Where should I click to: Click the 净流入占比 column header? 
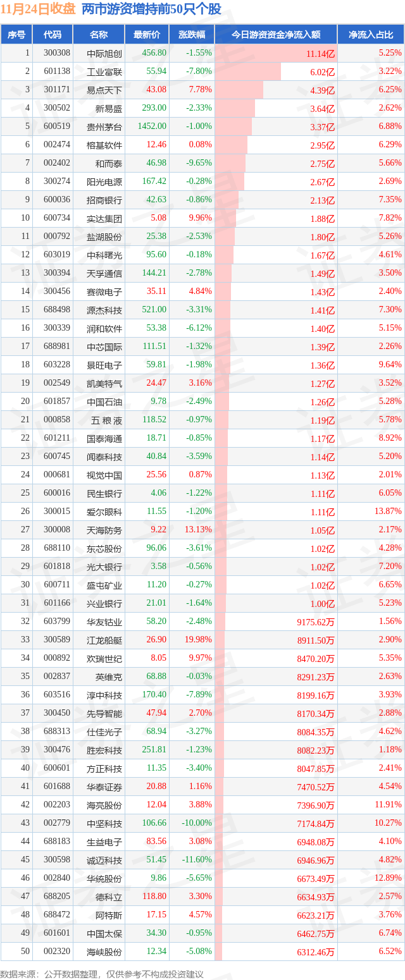[371, 35]
